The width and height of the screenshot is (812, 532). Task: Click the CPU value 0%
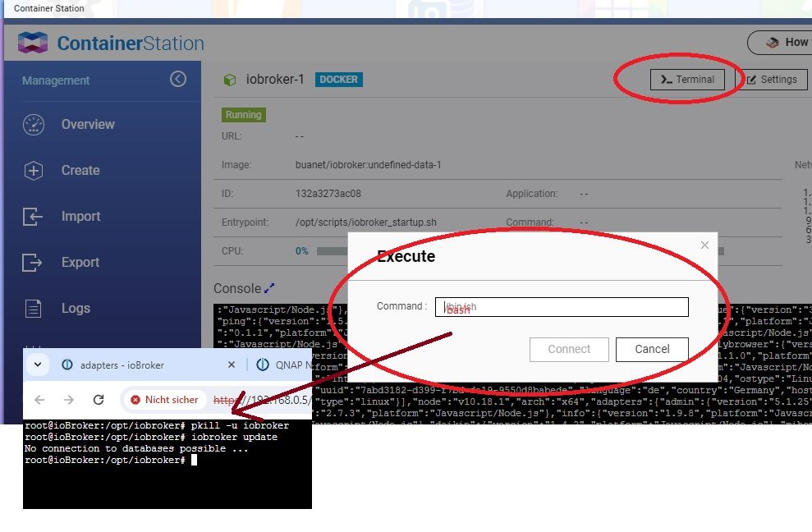pyautogui.click(x=302, y=251)
